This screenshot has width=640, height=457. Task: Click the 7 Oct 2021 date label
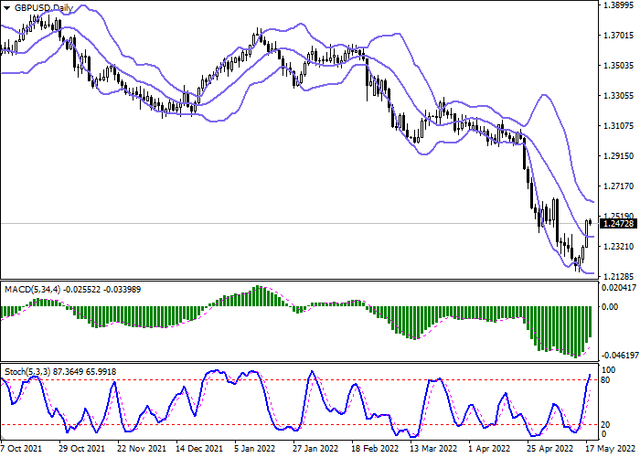21,450
